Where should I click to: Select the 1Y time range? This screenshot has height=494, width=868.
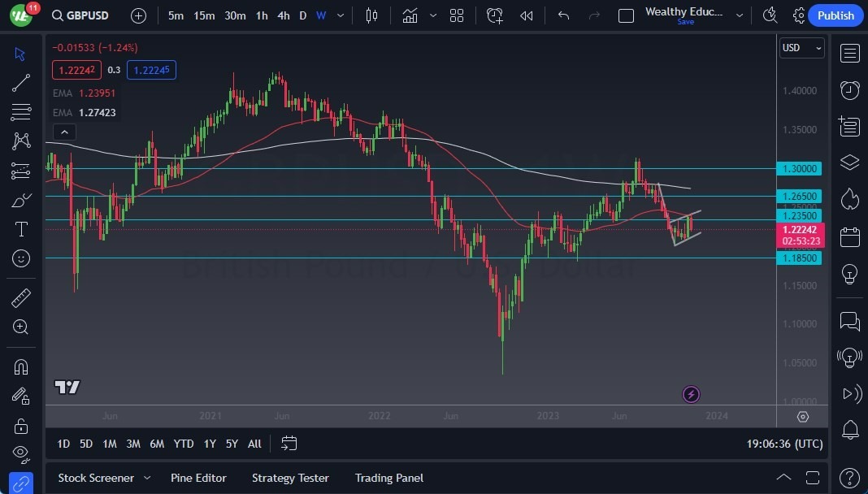coord(209,444)
